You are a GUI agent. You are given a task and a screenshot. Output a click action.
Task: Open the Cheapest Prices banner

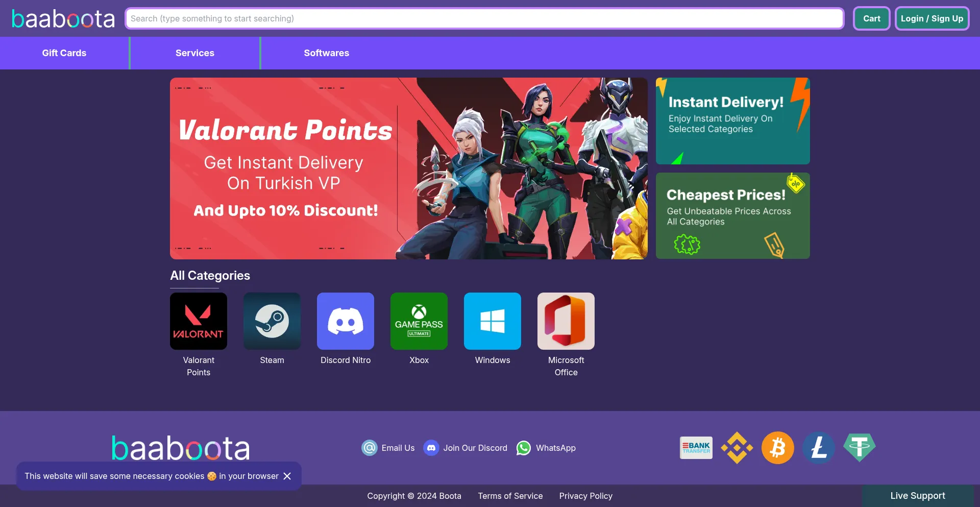coord(733,215)
